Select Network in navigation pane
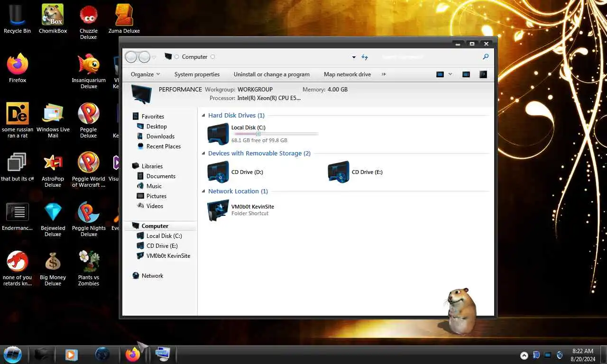Viewport: 607px width, 364px height. pos(152,276)
